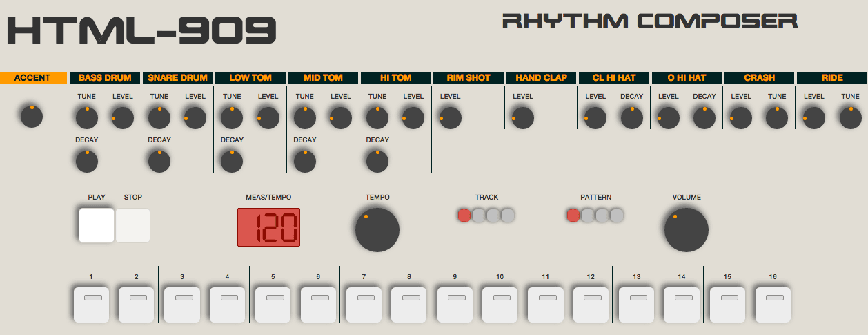
Task: Click the Bass Drum Level knob
Action: [x=122, y=118]
